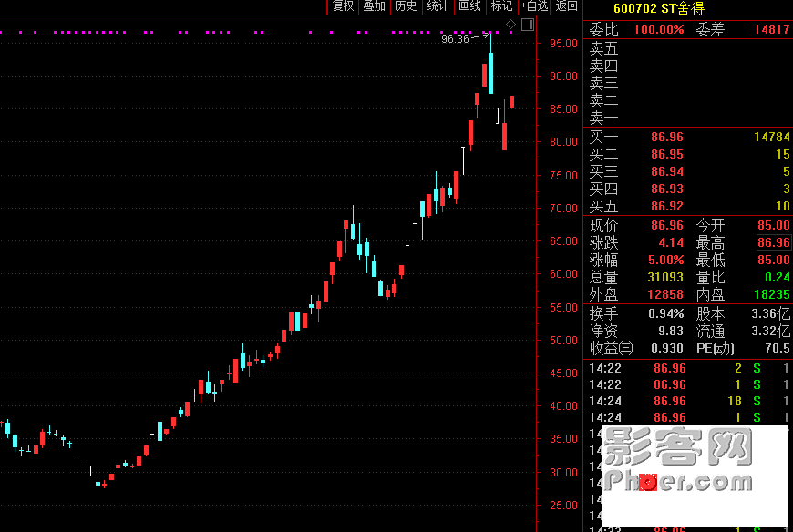Screen dimensions: 793x532
Task: Click 今开 opening price 85.00
Action: tap(774, 225)
